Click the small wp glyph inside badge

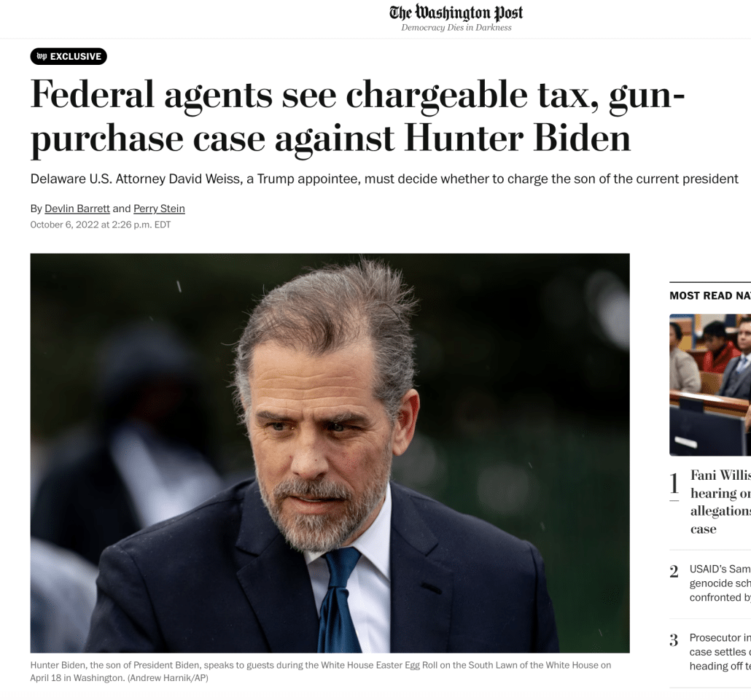(42, 57)
